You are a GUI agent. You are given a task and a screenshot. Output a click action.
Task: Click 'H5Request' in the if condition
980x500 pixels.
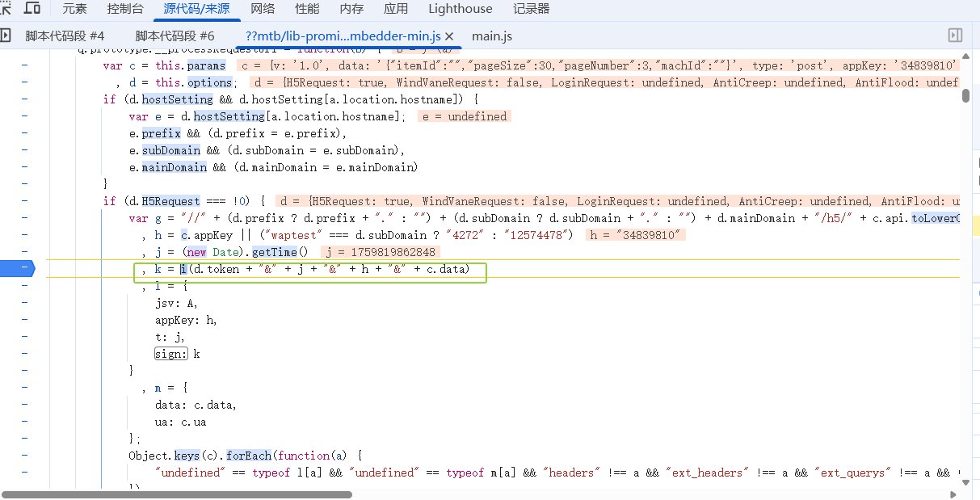[x=171, y=200]
